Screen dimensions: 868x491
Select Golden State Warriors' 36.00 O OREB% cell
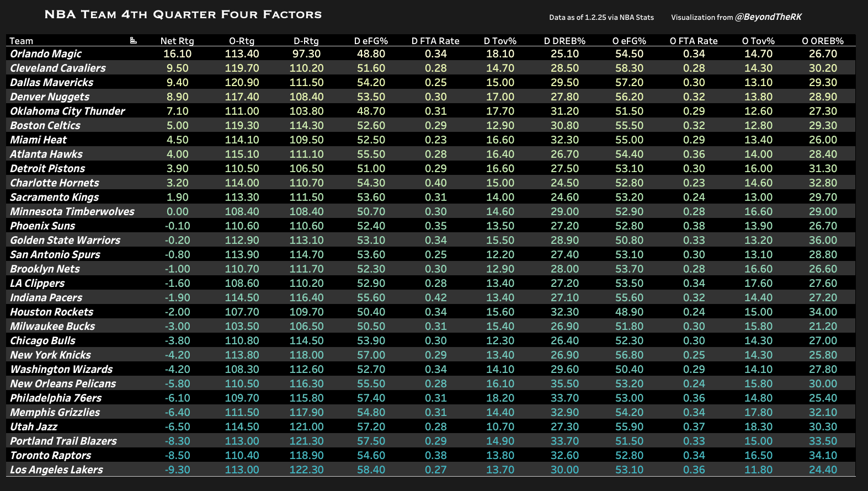823,240
